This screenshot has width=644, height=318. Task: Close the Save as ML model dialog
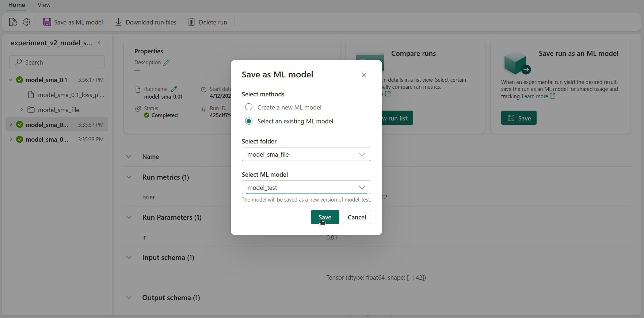pyautogui.click(x=364, y=75)
